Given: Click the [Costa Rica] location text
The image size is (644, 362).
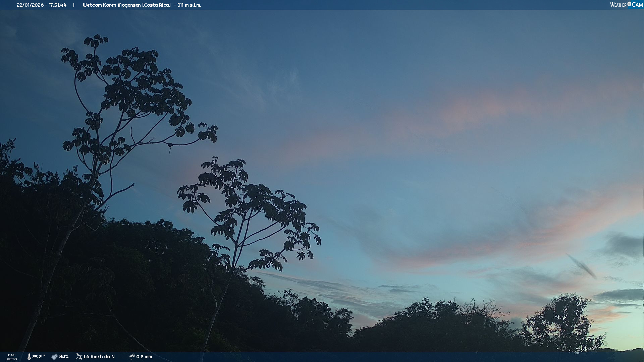Looking at the screenshot, I should pyautogui.click(x=156, y=5).
